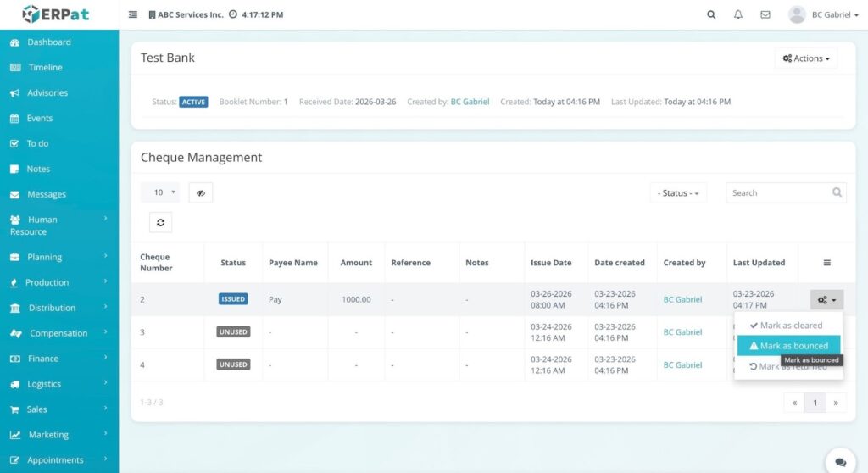Expand the Actions dropdown for Test Bank
The image size is (868, 473).
(805, 58)
